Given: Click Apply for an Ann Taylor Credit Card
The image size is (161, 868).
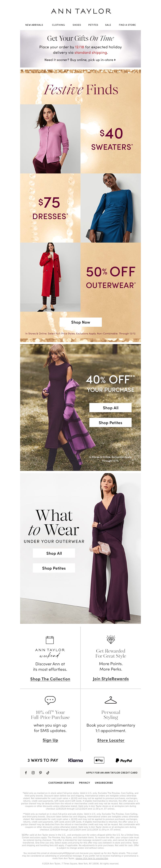Looking at the screenshot, I should [x=112, y=772].
